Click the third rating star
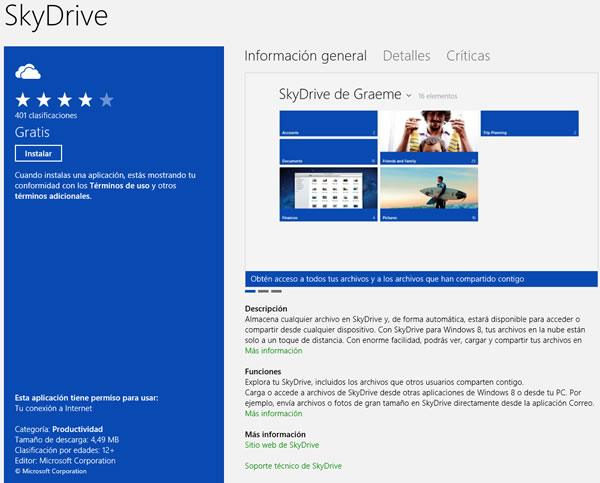The height and width of the screenshot is (483, 600). 65,100
